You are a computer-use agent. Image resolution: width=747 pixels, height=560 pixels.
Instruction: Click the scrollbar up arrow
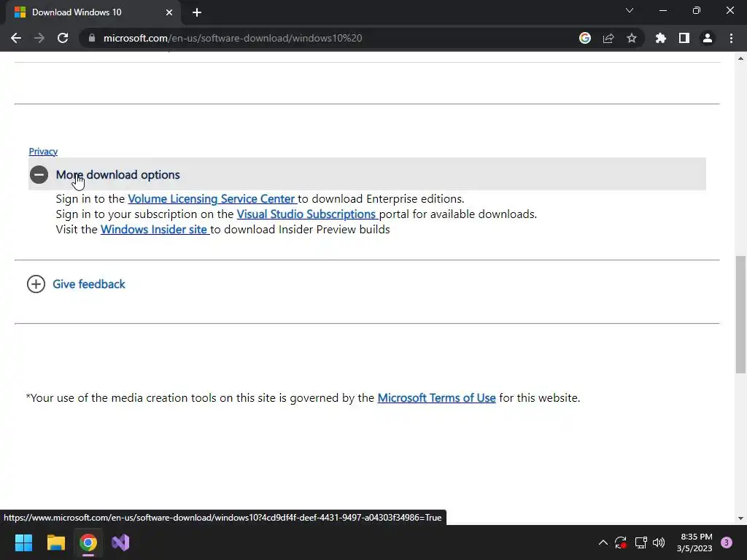click(x=740, y=58)
